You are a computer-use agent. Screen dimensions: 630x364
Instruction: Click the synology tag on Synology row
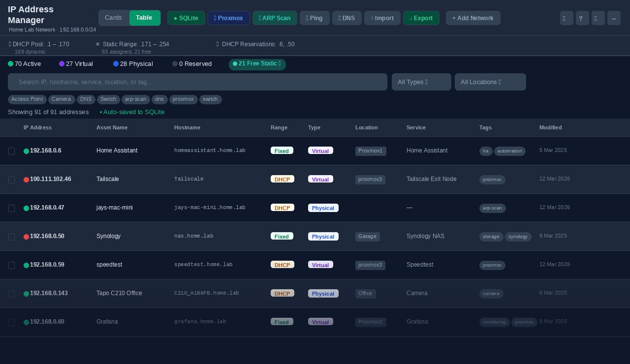click(518, 237)
